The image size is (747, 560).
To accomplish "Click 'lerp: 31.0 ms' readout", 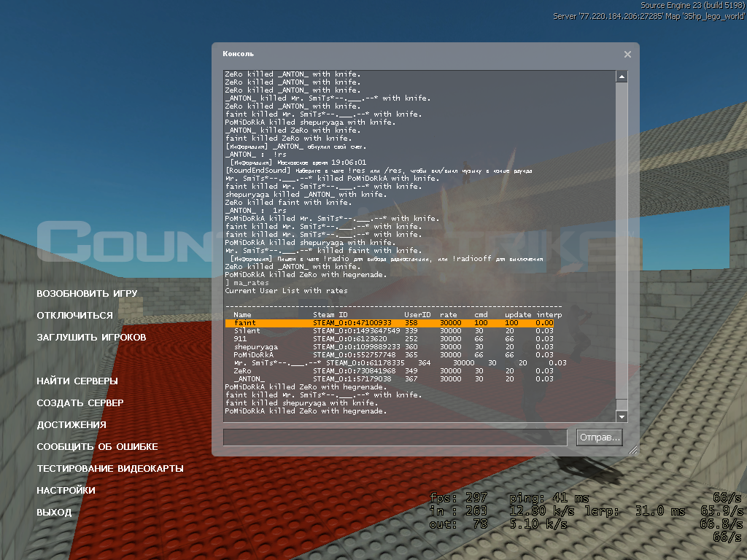I will [x=635, y=511].
